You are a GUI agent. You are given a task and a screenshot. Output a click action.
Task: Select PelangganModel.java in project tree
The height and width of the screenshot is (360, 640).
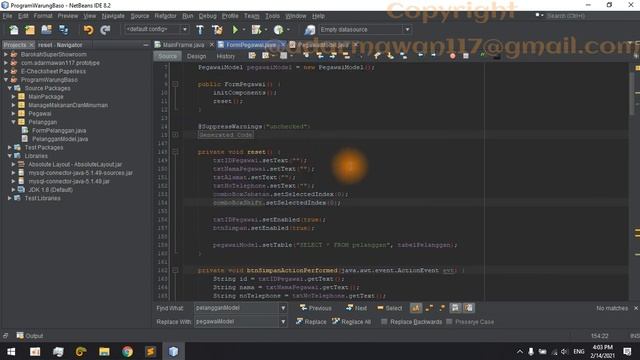coord(60,139)
